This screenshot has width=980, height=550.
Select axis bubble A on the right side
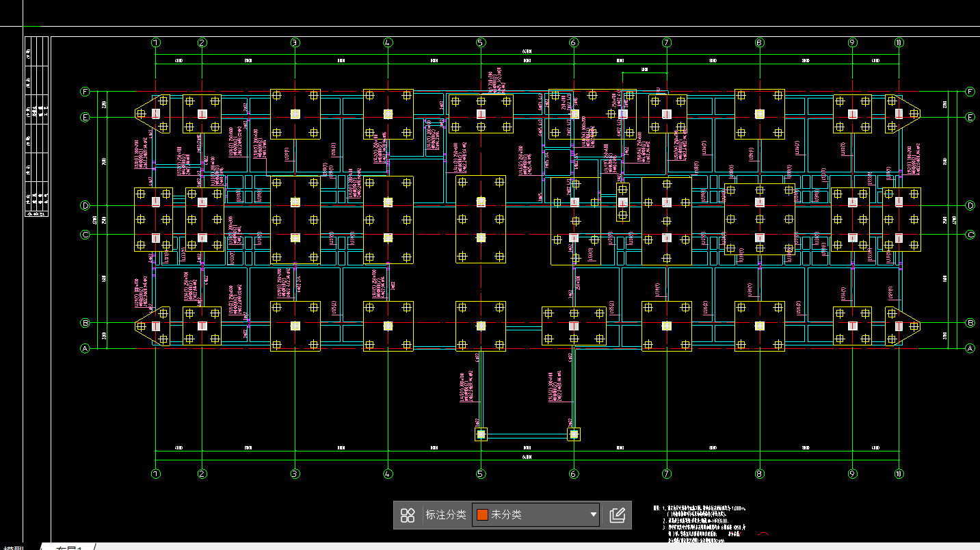(x=970, y=348)
